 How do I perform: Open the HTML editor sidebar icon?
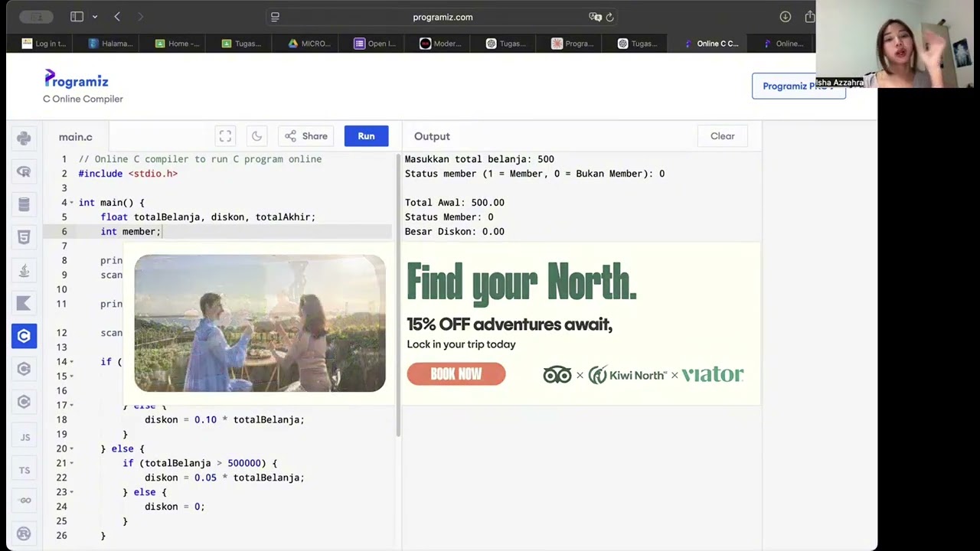(x=24, y=237)
